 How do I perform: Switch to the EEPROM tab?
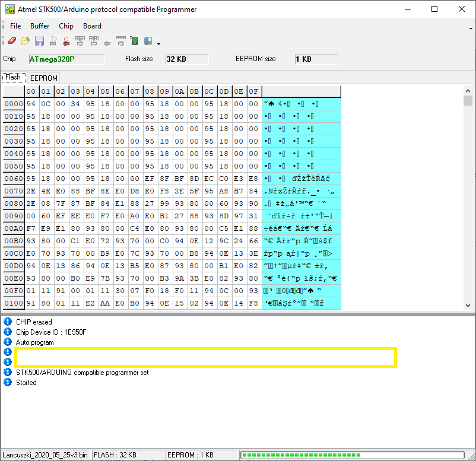click(x=44, y=78)
